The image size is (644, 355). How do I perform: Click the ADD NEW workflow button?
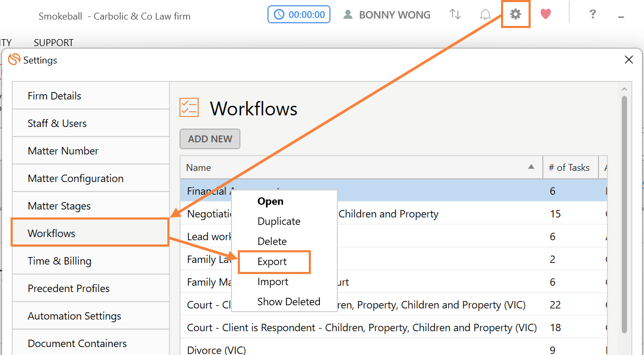pyautogui.click(x=210, y=139)
